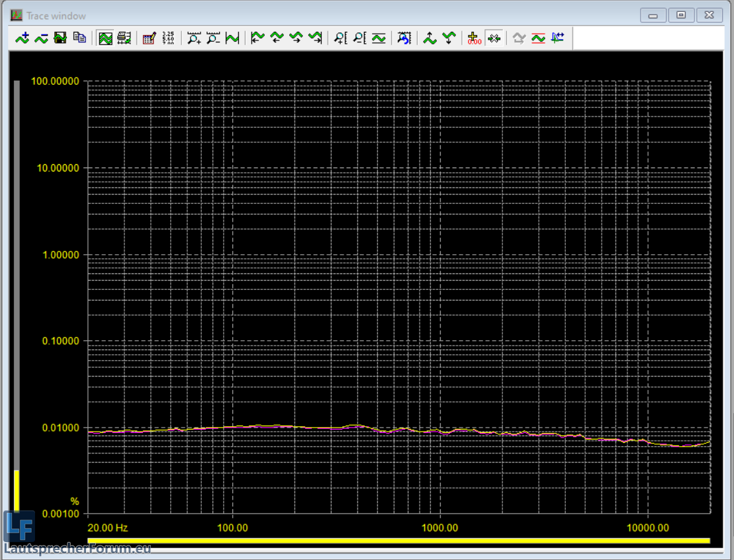734x560 pixels.
Task: Toggle the pressed crossed-arrows button
Action: tap(494, 38)
